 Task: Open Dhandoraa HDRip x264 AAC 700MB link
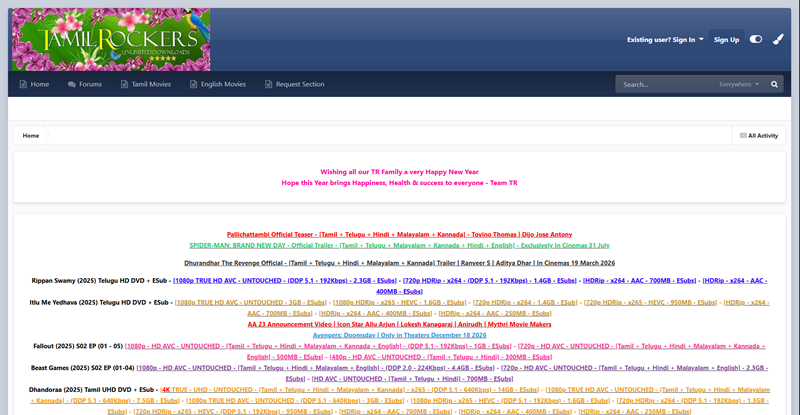coord(396,411)
